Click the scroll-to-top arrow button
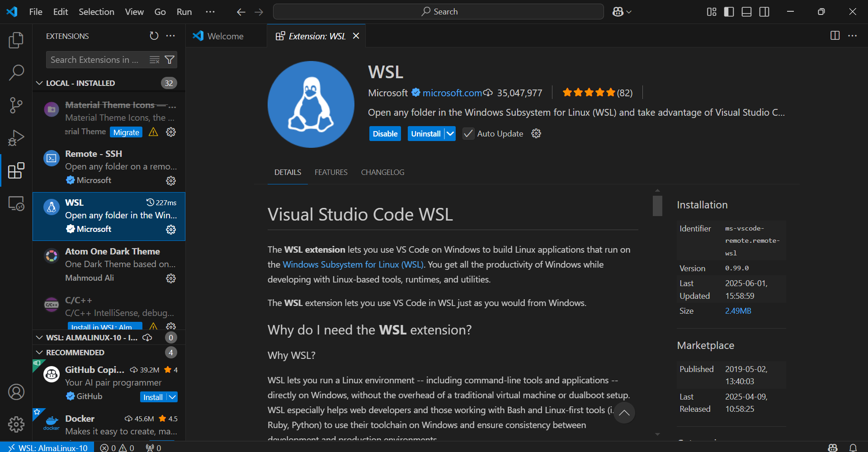The width and height of the screenshot is (868, 452). pos(624,413)
